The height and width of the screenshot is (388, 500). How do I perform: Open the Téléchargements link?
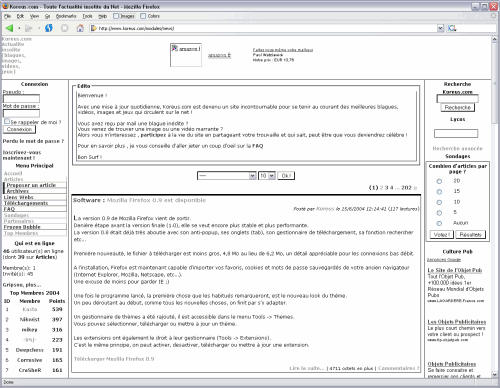coord(26,203)
